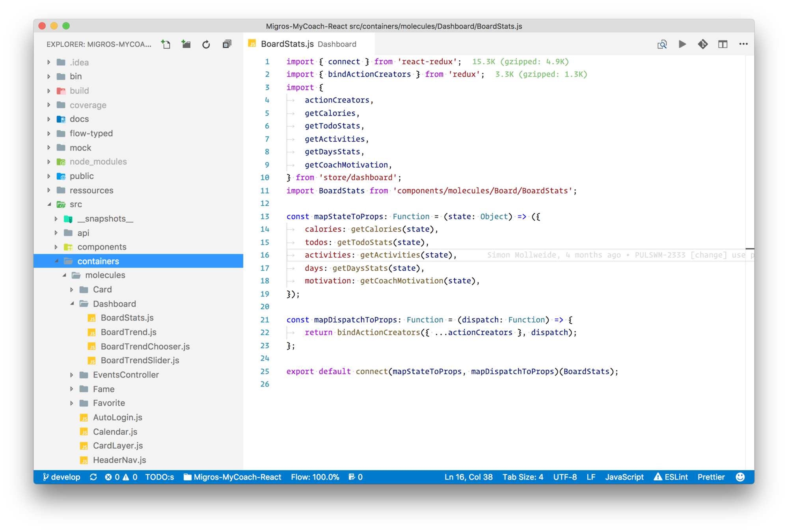Click the sync changes icon in status bar
Screen dimensions: 788x532
[93, 477]
